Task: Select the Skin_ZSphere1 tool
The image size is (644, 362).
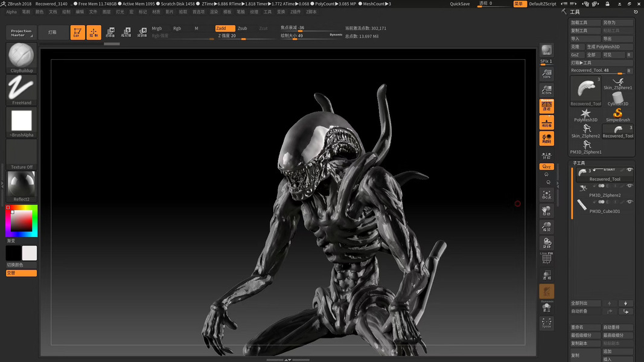Action: tap(617, 84)
